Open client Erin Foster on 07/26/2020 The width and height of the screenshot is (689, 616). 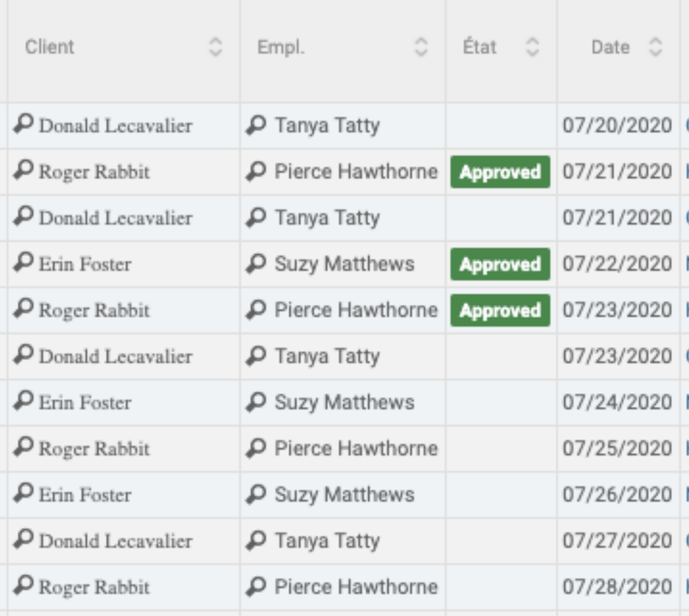(x=85, y=495)
